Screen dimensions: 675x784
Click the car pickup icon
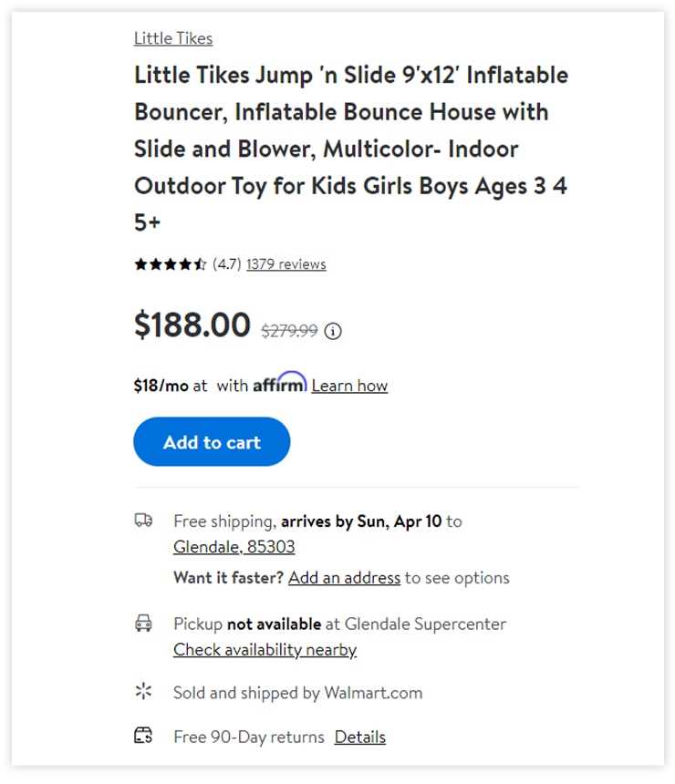pos(143,624)
